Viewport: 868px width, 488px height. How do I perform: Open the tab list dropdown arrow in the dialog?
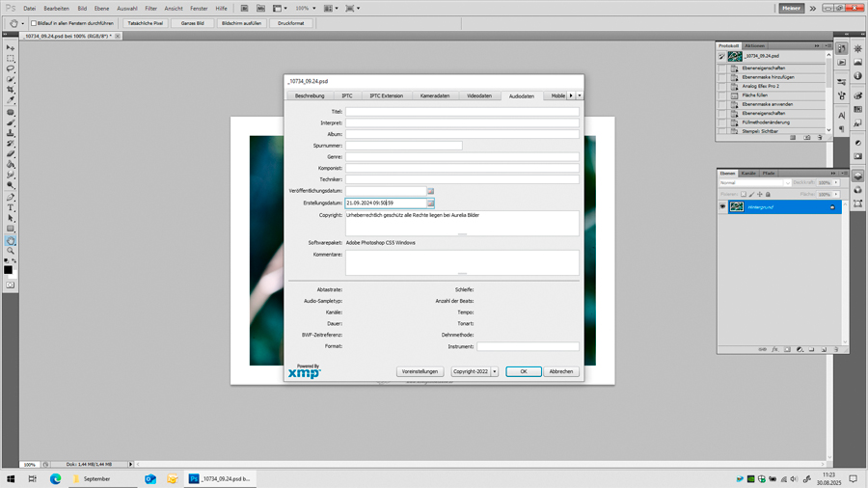[x=579, y=95]
